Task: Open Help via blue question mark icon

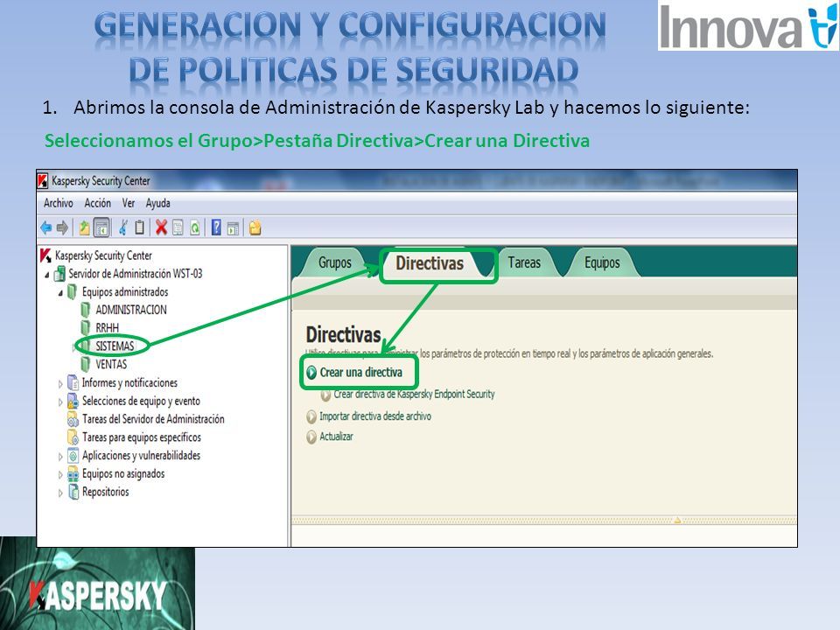Action: coord(216,227)
